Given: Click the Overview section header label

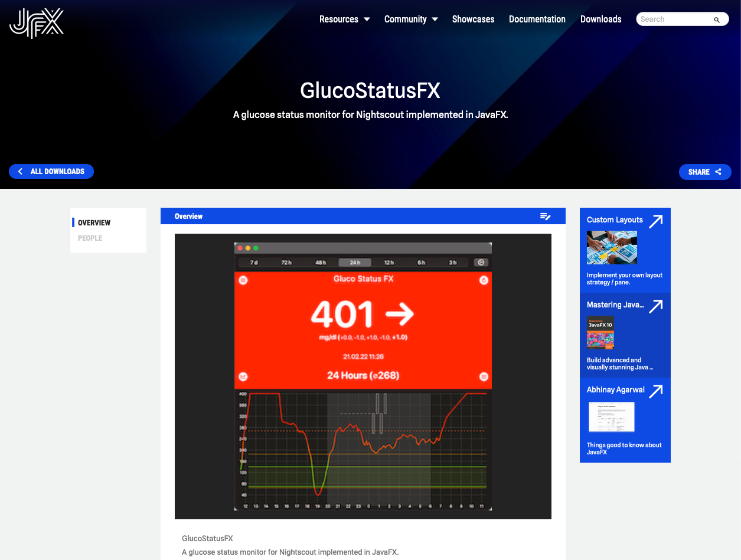Looking at the screenshot, I should click(x=188, y=217).
